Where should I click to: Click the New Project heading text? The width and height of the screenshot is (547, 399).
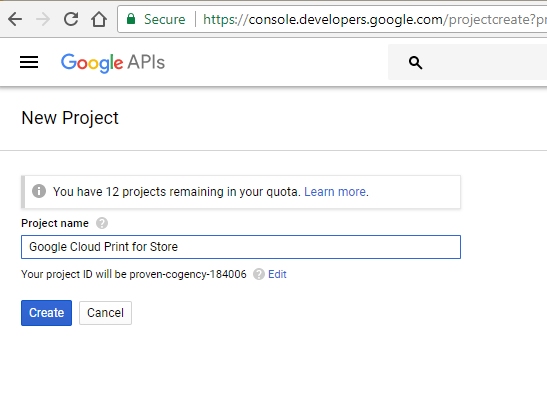tap(70, 118)
